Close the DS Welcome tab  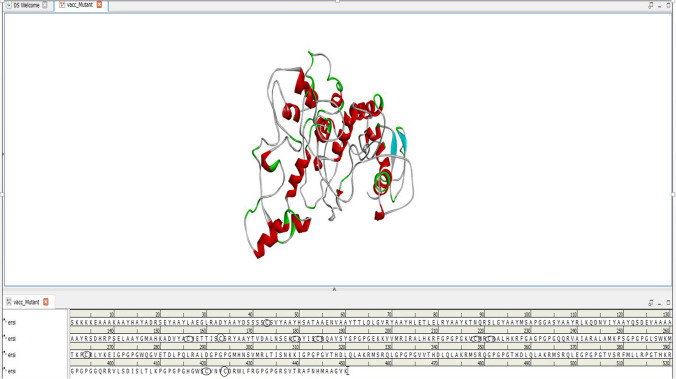pos(45,5)
